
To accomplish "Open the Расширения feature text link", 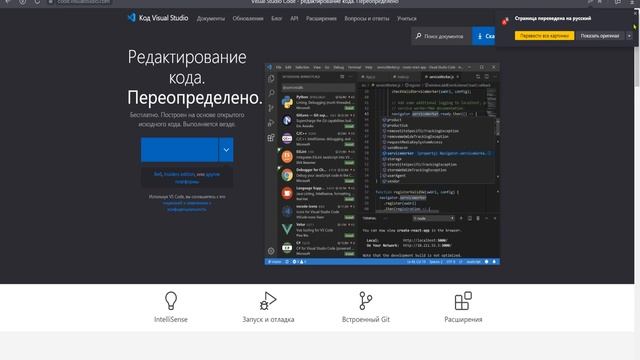I will [463, 319].
